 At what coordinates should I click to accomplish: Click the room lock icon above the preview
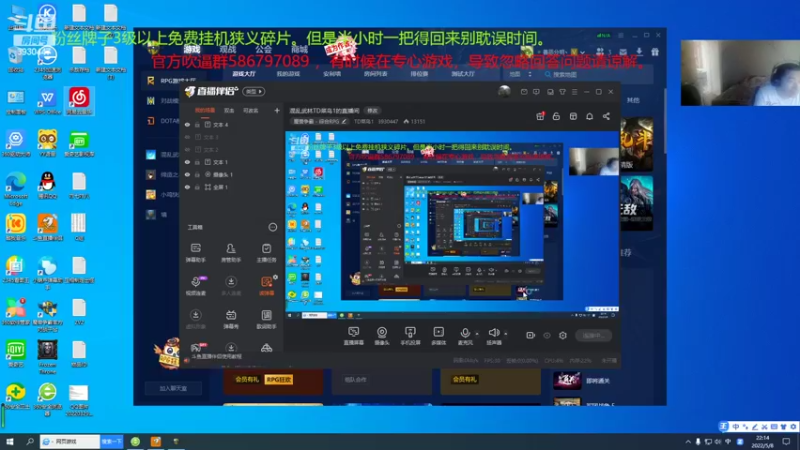556,116
